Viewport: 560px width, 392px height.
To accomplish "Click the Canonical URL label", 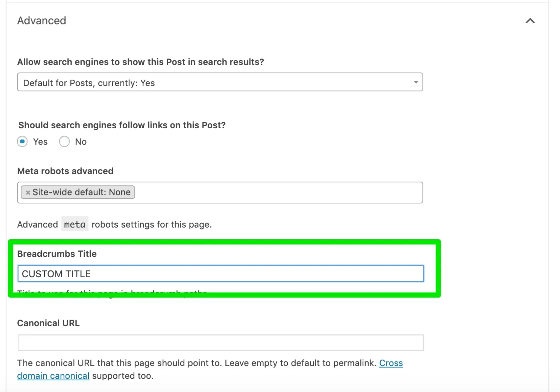I will pos(48,323).
